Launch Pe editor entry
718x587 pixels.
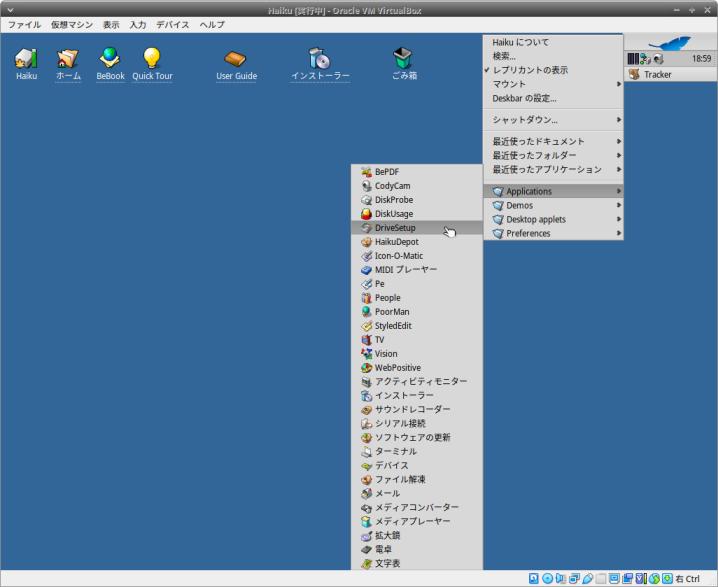[x=417, y=283]
